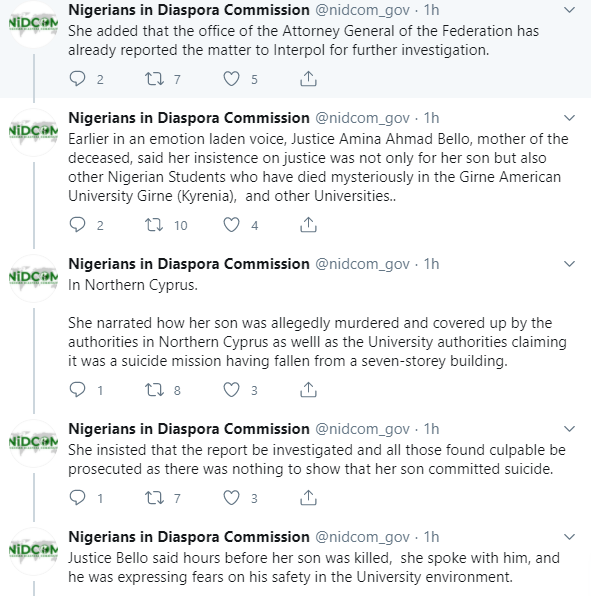Like the Girne American University tweet
The image size is (591, 596).
(x=231, y=225)
